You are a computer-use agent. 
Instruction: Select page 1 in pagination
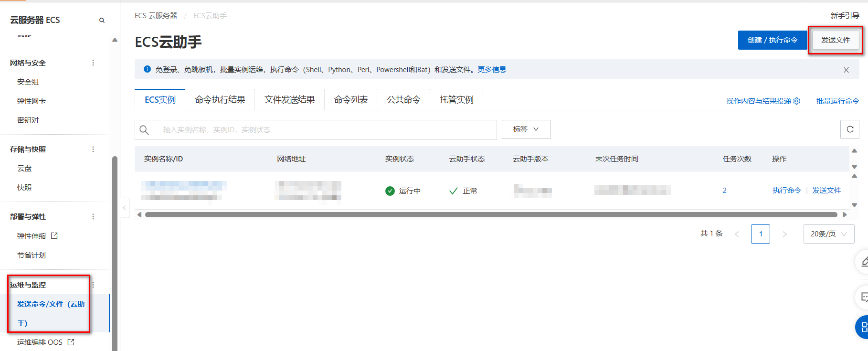click(x=761, y=234)
